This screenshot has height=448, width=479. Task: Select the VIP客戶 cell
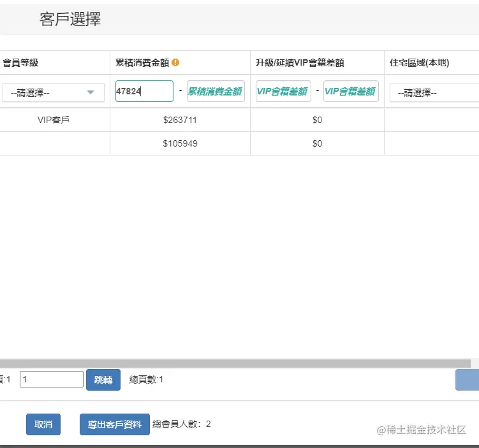54,120
